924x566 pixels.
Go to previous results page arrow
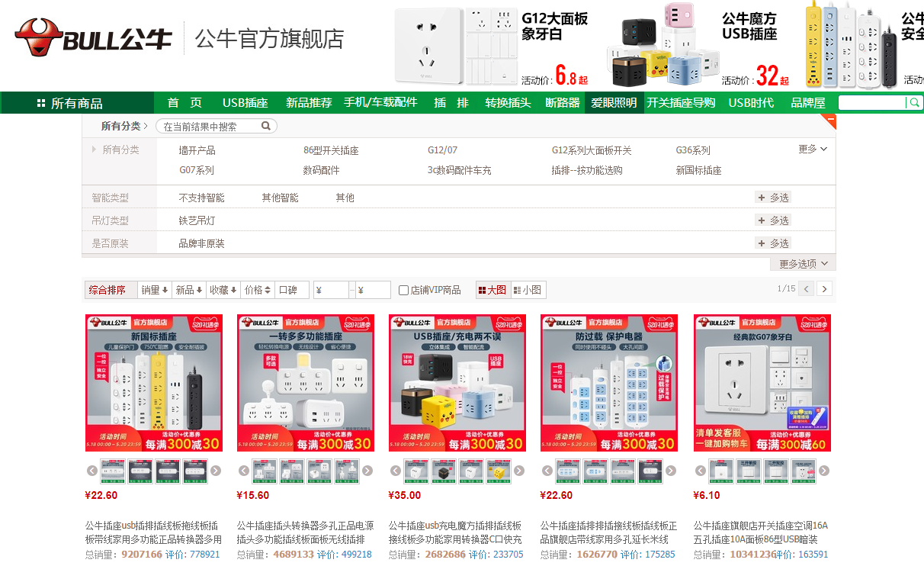[x=806, y=289]
